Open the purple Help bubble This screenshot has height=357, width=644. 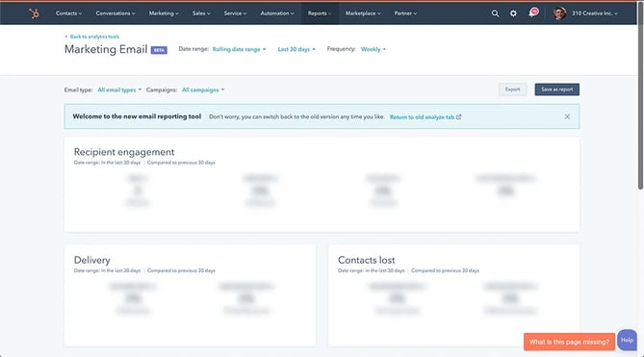(628, 341)
